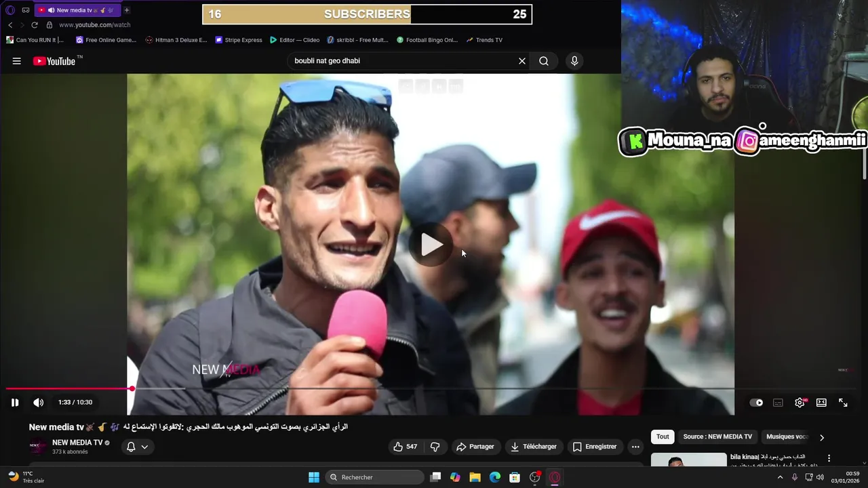The width and height of the screenshot is (868, 488).
Task: Show hidden system tray icons chevron
Action: coord(780,477)
